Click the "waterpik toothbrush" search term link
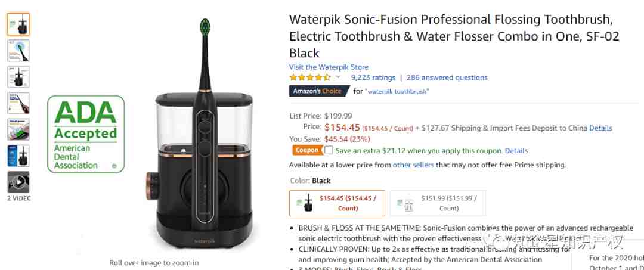 click(397, 92)
